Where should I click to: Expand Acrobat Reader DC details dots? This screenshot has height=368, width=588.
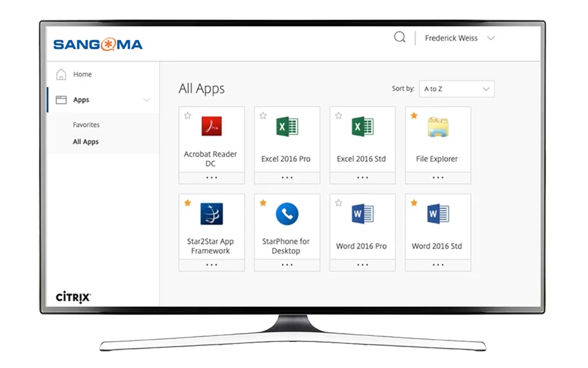coord(212,177)
